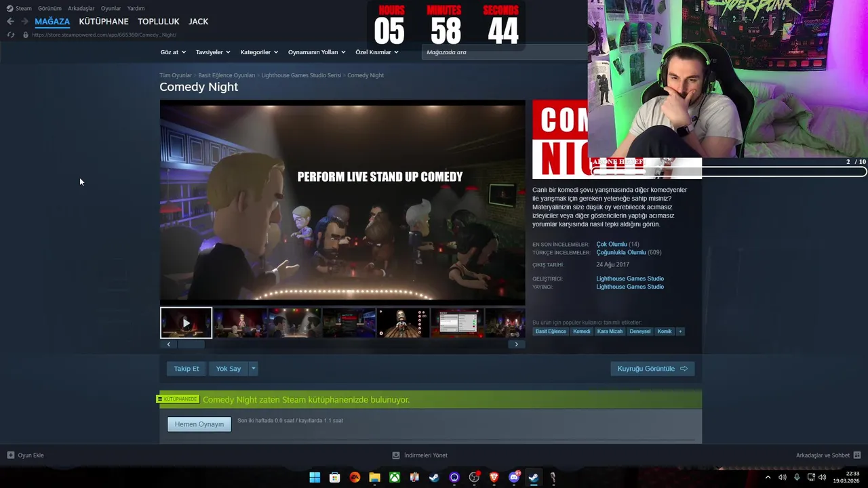Click the purple circular app taskbar icon
Viewport: 868px width, 488px height.
454,477
